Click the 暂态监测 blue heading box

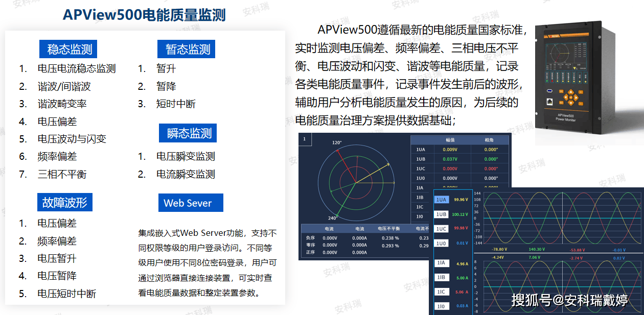click(187, 49)
